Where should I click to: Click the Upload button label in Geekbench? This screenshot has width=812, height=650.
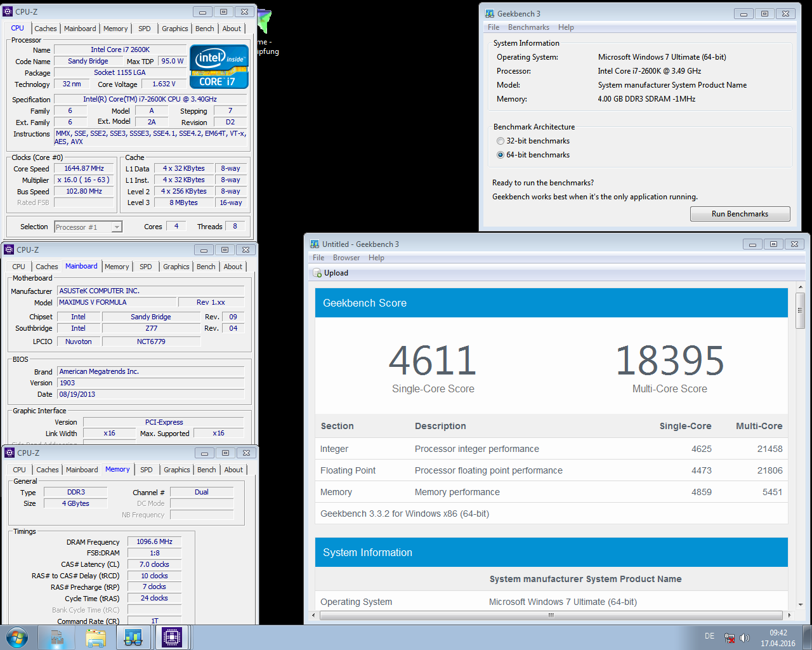336,274
